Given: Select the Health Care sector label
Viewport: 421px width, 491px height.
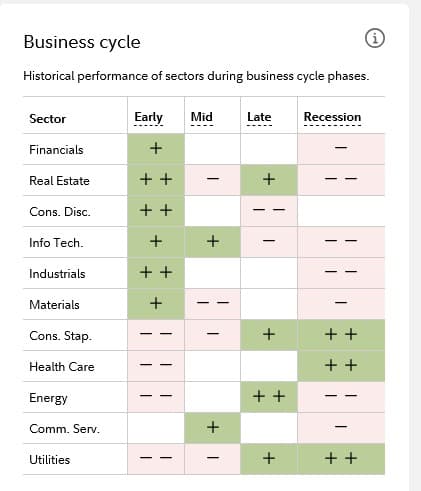Looking at the screenshot, I should (x=62, y=367).
